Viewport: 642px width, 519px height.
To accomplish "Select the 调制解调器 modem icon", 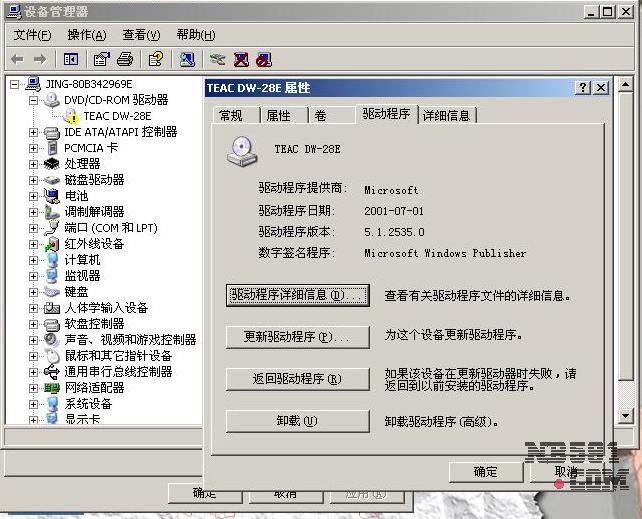I will tap(52, 212).
